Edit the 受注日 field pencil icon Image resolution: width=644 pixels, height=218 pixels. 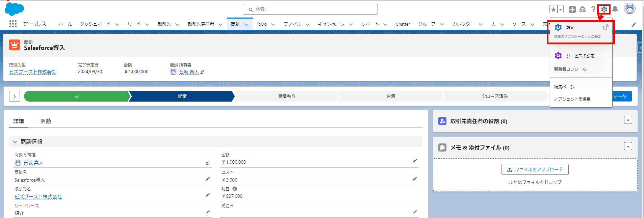click(414, 212)
